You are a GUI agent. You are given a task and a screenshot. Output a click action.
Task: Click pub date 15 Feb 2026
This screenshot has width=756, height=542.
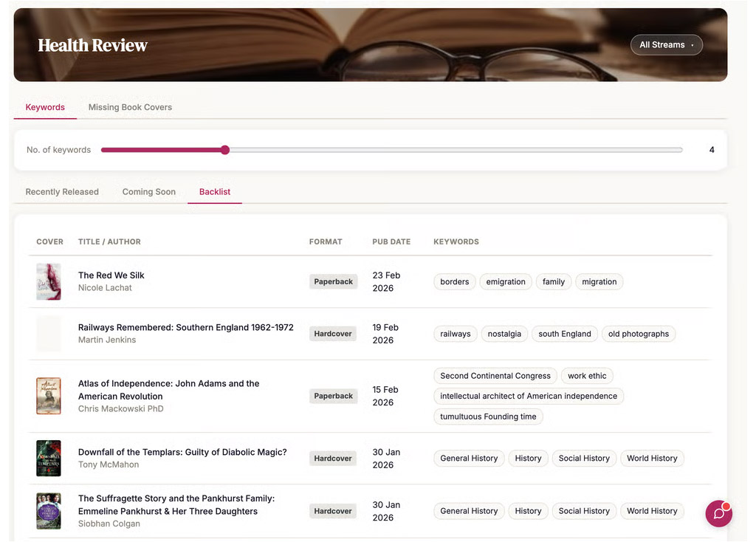(385, 396)
